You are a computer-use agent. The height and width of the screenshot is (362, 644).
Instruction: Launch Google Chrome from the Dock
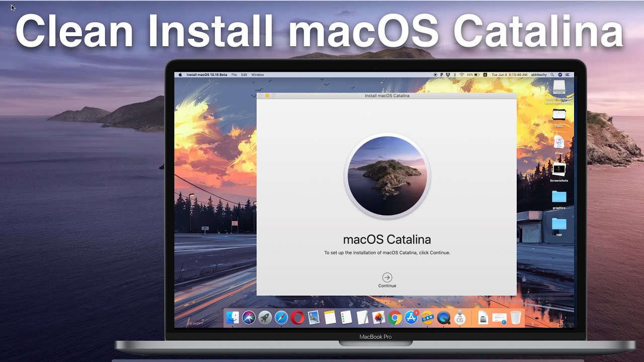(x=395, y=317)
